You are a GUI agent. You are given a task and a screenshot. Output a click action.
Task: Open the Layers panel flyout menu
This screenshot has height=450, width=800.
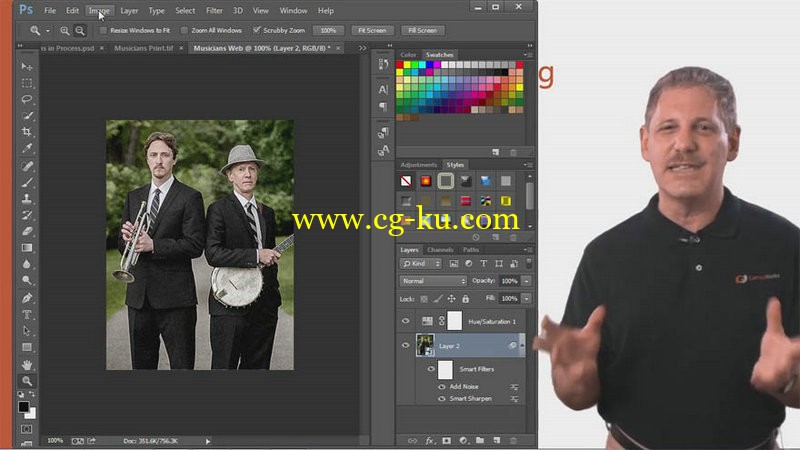coord(528,249)
